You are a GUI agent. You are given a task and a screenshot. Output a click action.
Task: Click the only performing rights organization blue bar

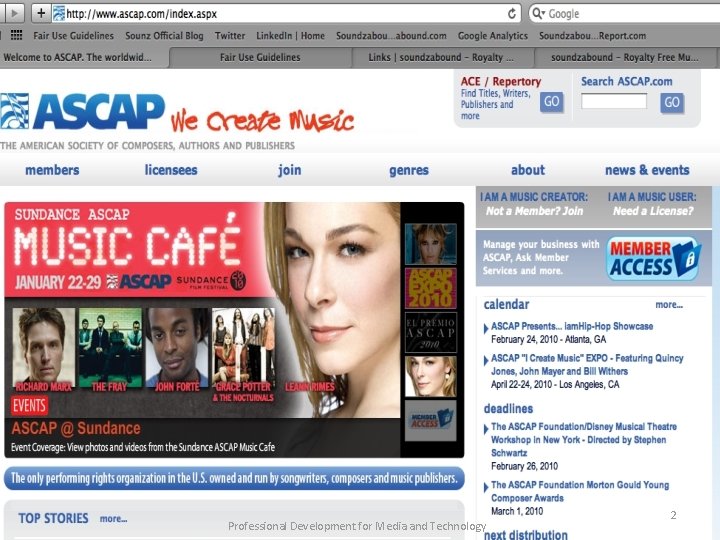click(234, 478)
